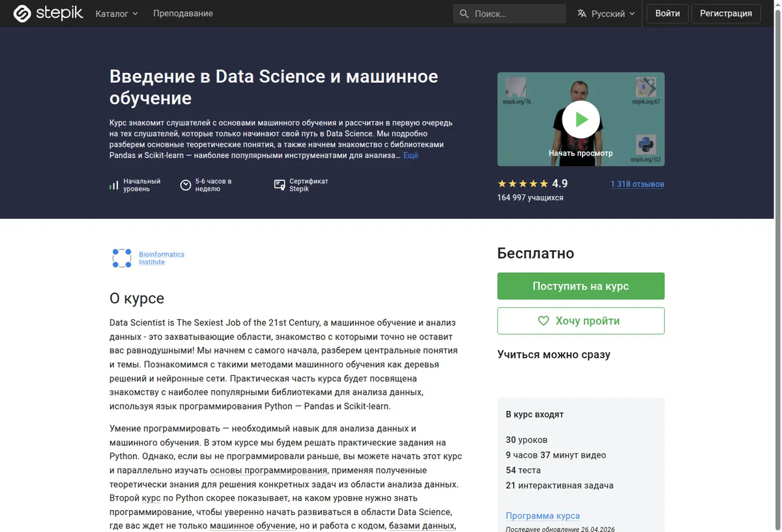Click the Bioinformatics Institute logo
The image size is (782, 532).
(122, 259)
